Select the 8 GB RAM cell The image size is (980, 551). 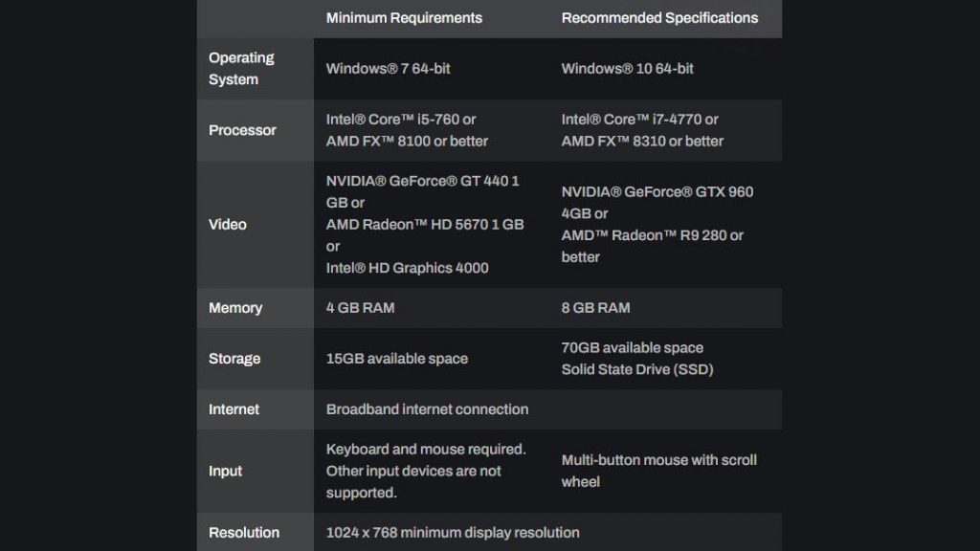595,308
